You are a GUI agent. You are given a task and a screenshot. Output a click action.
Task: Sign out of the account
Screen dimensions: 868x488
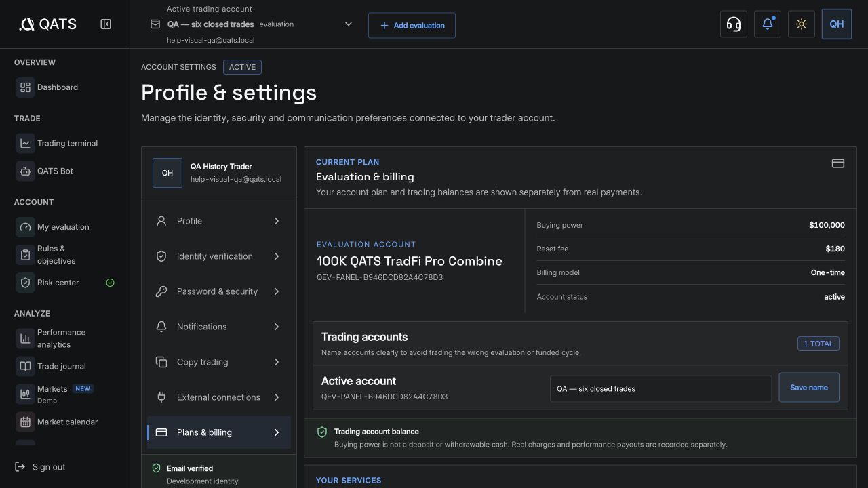point(41,467)
